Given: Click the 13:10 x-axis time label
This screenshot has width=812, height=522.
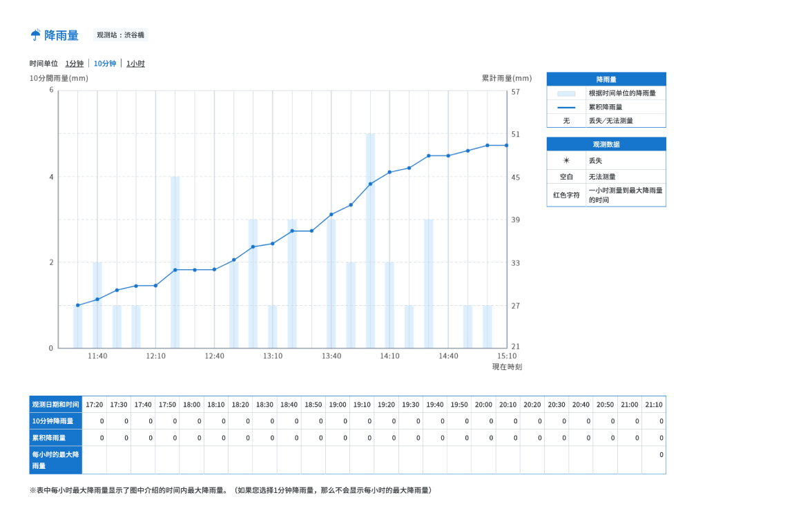Looking at the screenshot, I should [273, 356].
